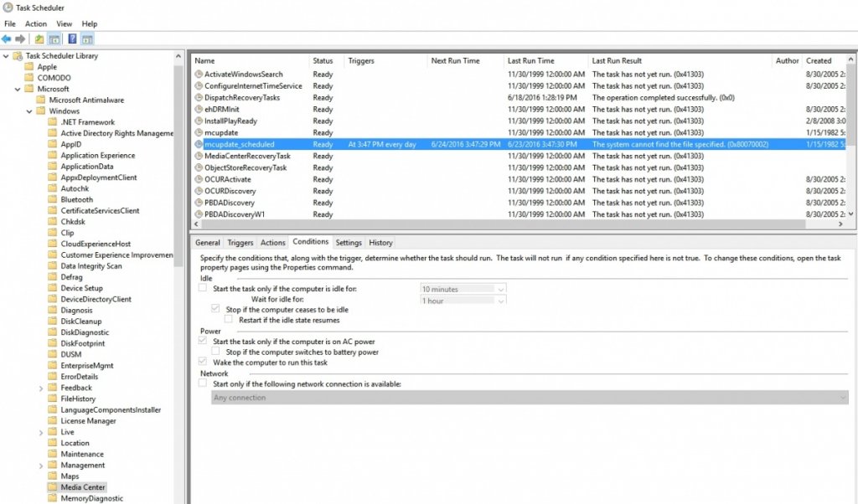This screenshot has width=858, height=504.
Task: Toggle 'Start only on AC power' checkbox
Action: [x=203, y=341]
